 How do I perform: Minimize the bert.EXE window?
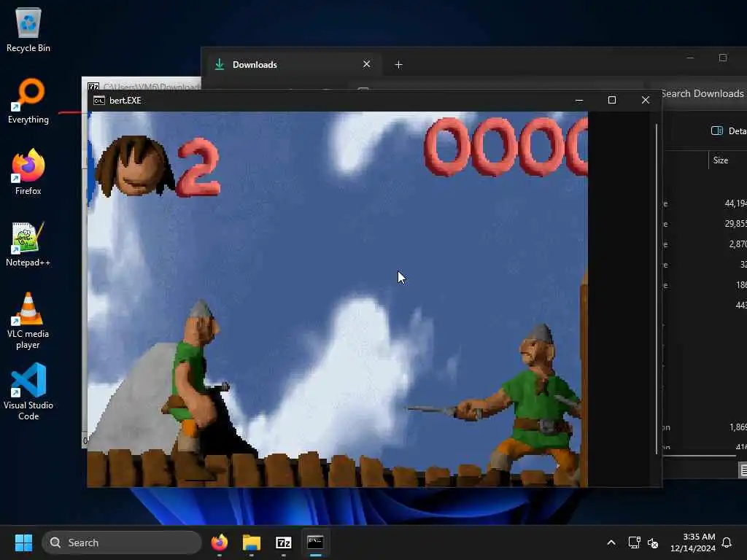click(578, 100)
